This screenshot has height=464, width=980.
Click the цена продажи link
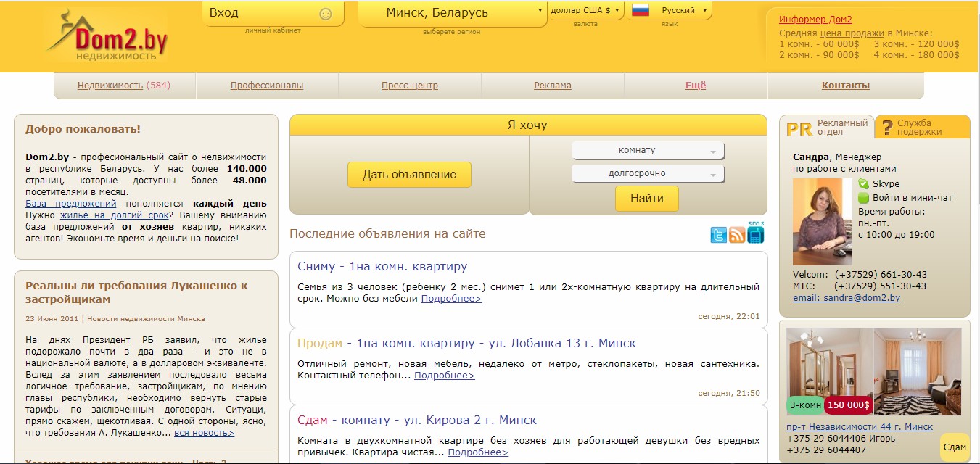point(852,33)
